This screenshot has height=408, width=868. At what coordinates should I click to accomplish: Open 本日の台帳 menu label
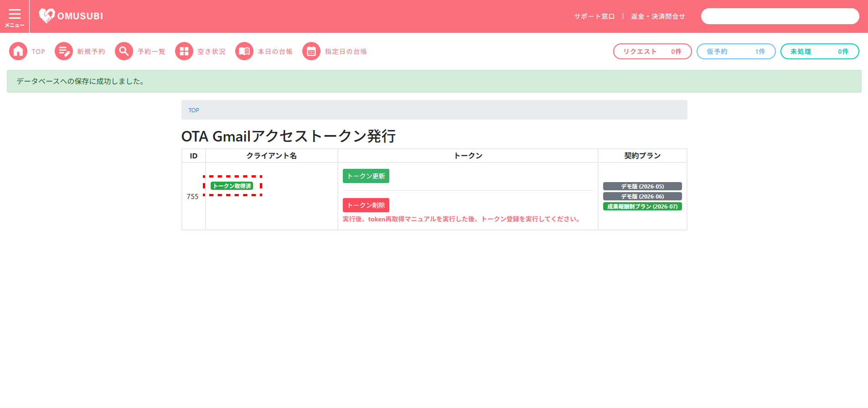[275, 52]
